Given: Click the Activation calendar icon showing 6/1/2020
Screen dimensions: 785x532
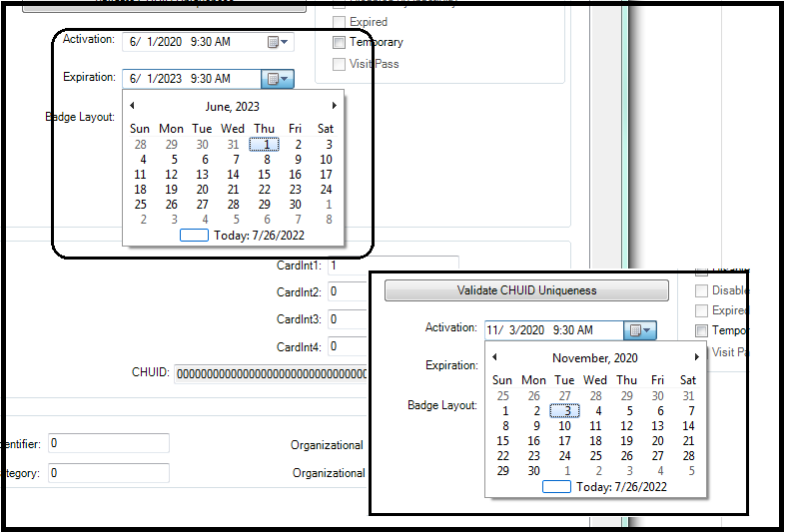Looking at the screenshot, I should coord(278,42).
